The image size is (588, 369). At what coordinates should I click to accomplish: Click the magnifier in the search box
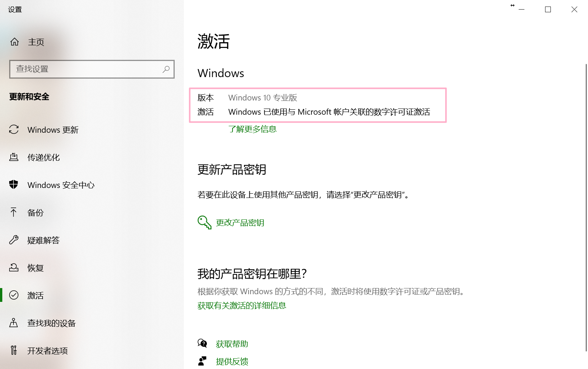[x=166, y=69]
